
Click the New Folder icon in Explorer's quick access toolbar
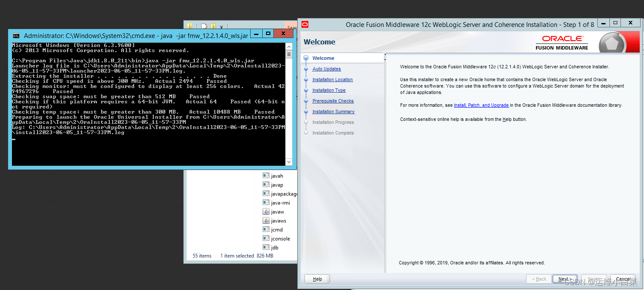point(213,26)
